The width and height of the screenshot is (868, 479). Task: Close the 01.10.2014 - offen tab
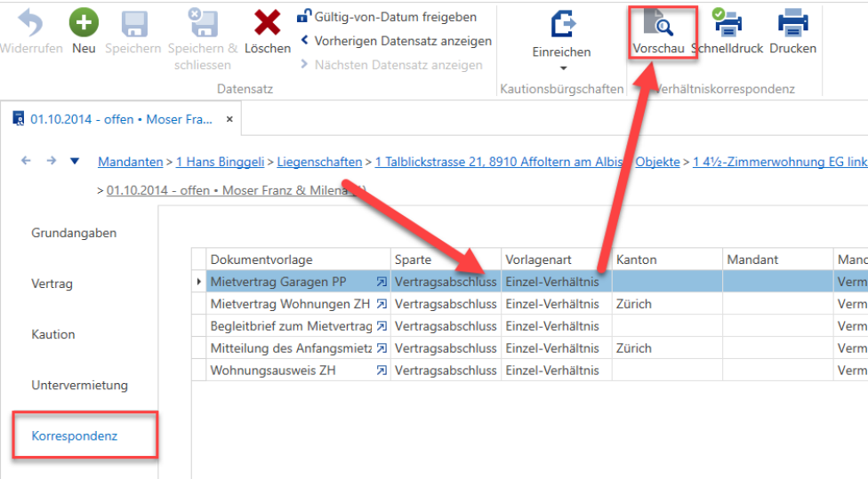(229, 119)
